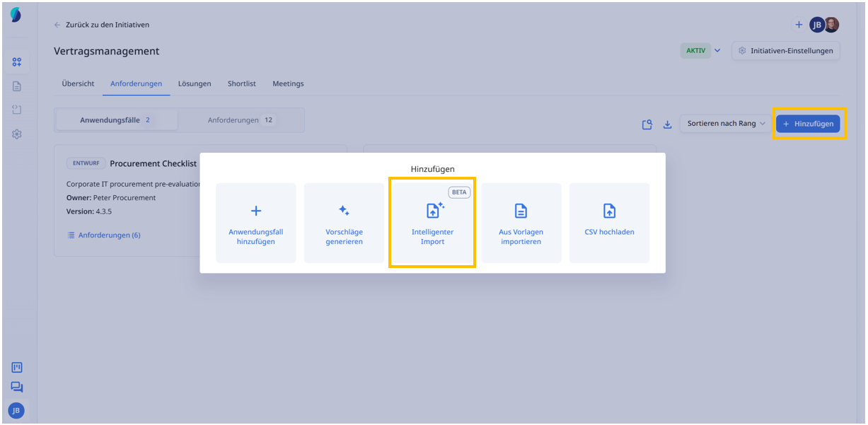868x425 pixels.
Task: Open the Shortlist tab
Action: coord(241,83)
